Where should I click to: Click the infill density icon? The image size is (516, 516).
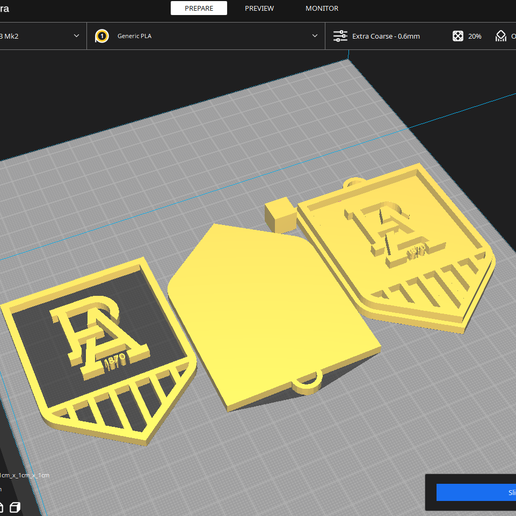458,36
